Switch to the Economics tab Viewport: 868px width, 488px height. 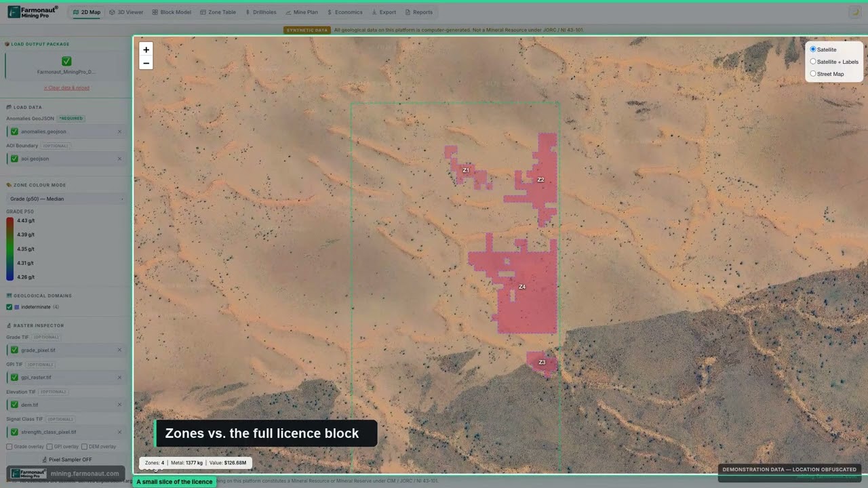344,12
